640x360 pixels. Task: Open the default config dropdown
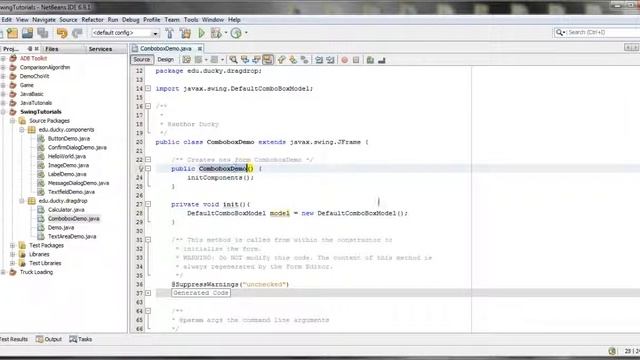[156, 33]
